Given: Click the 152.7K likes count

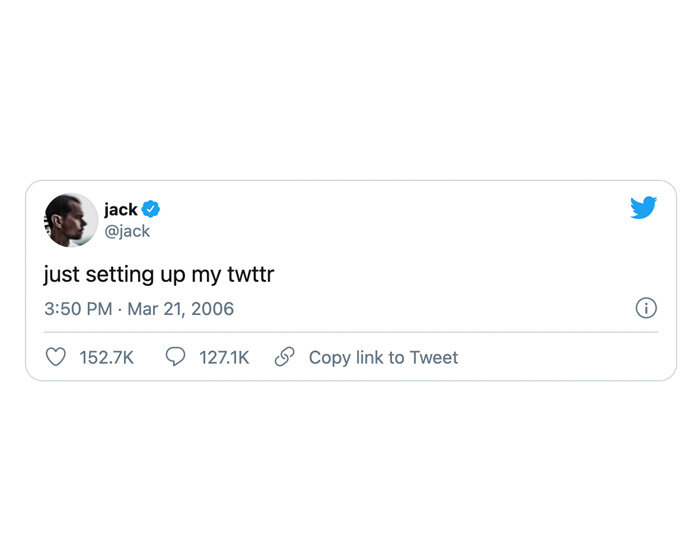Looking at the screenshot, I should click(x=107, y=357).
